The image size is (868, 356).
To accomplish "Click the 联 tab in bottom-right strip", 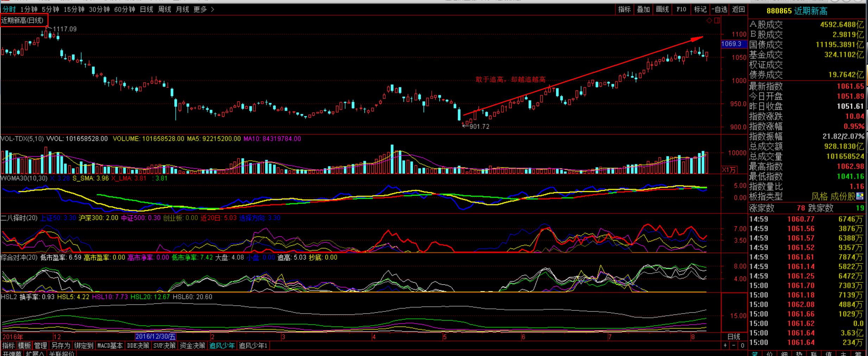I will 814,353.
